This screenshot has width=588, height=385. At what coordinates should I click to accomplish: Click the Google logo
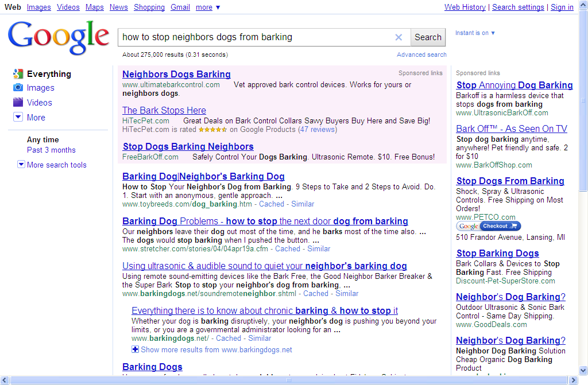pos(59,37)
